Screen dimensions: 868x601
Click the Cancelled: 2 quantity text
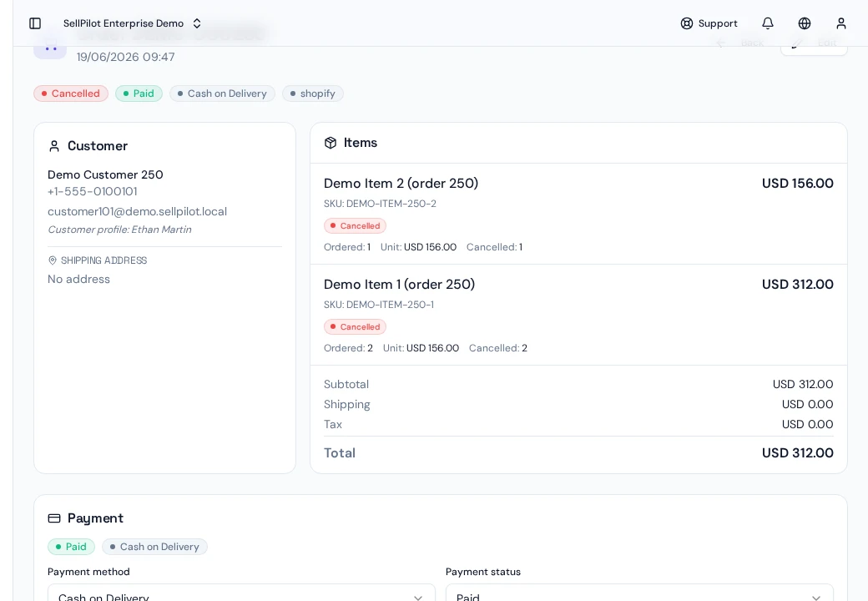tap(498, 348)
